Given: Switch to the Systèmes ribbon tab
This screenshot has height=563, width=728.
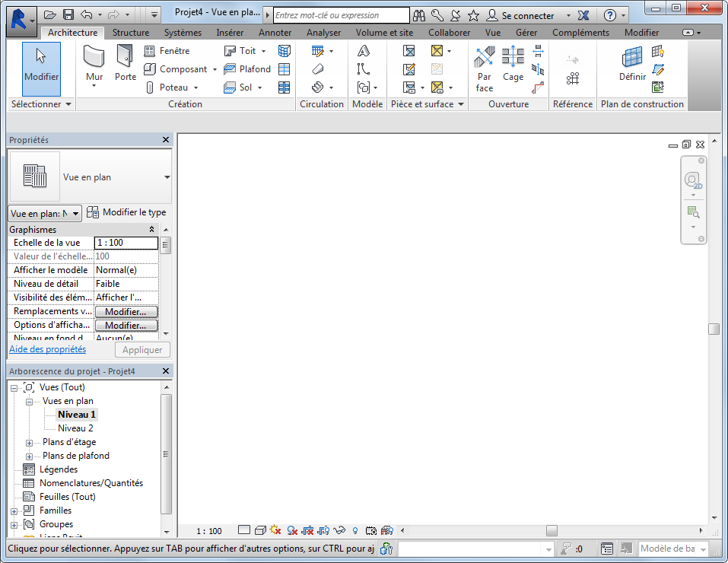Looking at the screenshot, I should [183, 33].
